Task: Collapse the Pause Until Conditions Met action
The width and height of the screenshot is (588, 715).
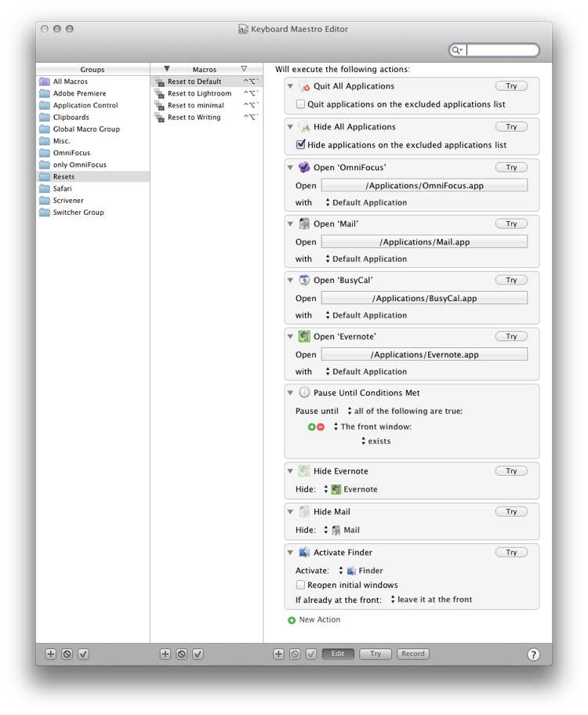Action: (x=290, y=393)
